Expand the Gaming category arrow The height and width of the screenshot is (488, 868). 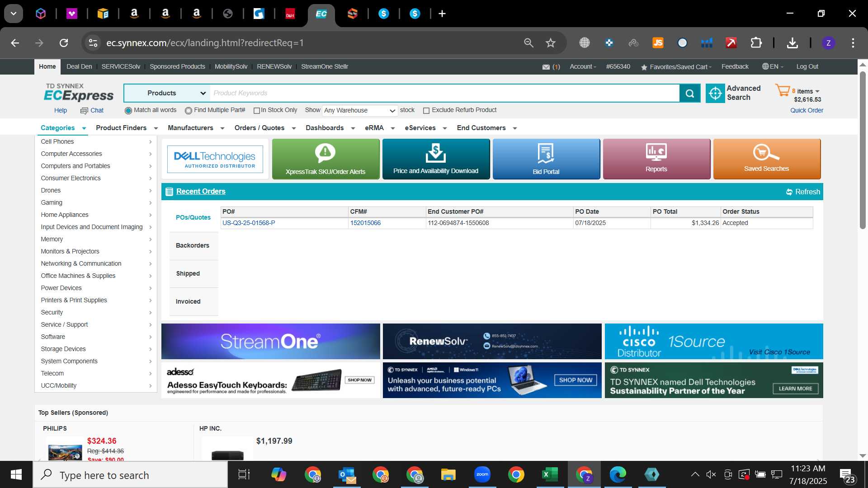coord(151,203)
